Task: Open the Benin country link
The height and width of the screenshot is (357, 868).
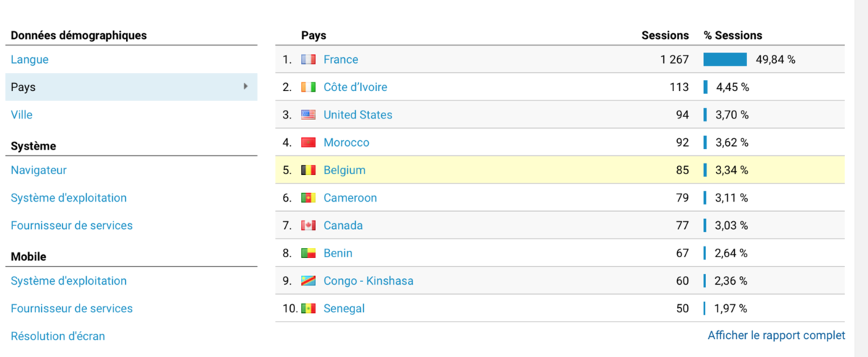Action: (338, 253)
